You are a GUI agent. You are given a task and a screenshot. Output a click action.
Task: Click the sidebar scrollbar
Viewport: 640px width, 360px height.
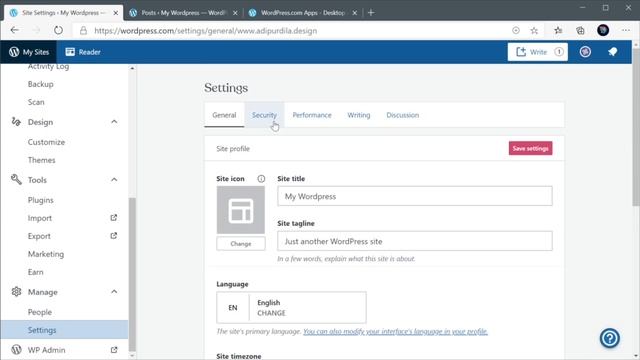132,273
